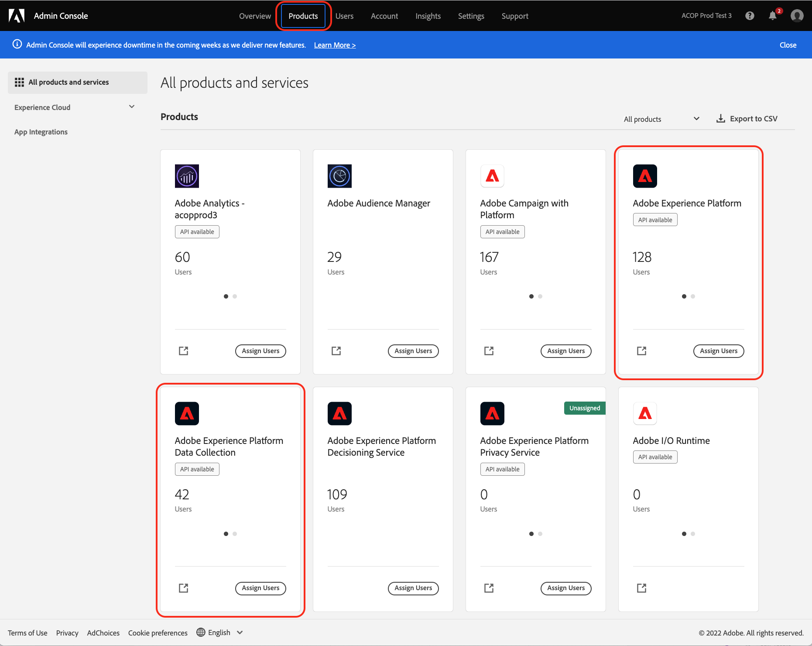
Task: Open the Terms of Use link
Action: tap(27, 633)
